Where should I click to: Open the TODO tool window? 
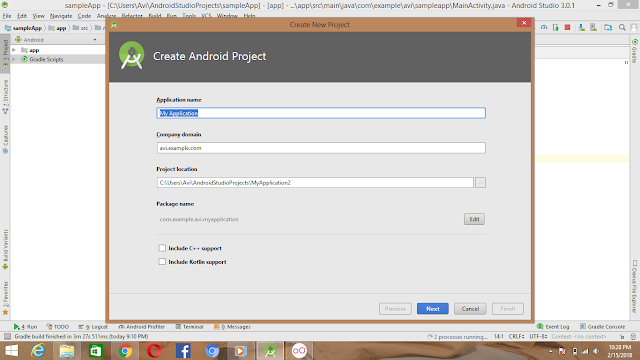click(x=58, y=327)
